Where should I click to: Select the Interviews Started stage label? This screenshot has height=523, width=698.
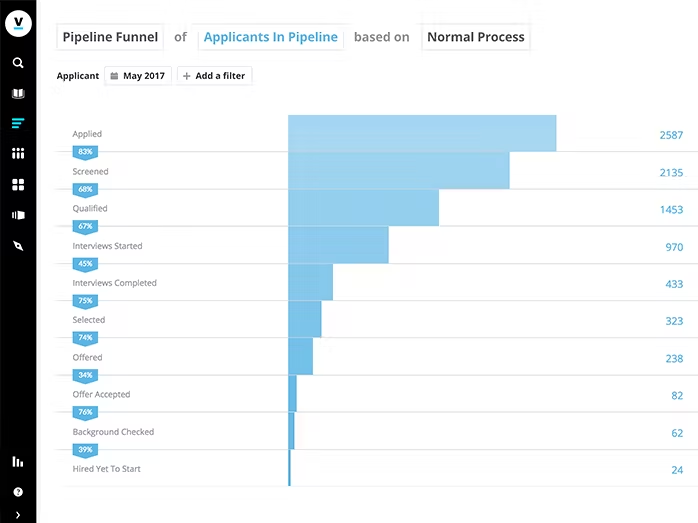point(107,246)
